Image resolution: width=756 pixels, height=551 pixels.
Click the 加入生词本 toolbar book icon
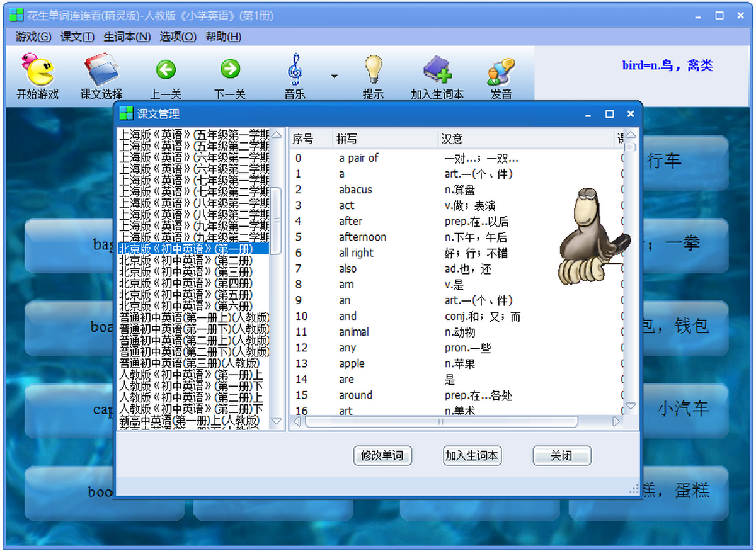coord(437,69)
